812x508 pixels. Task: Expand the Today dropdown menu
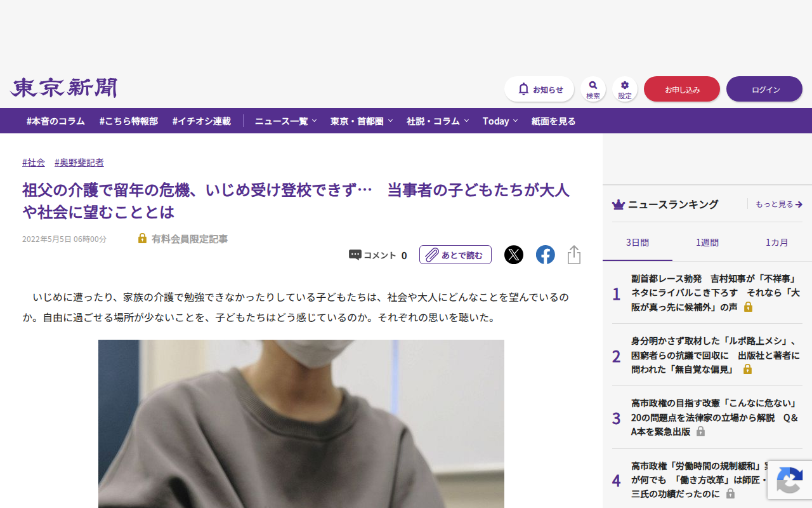pyautogui.click(x=500, y=121)
